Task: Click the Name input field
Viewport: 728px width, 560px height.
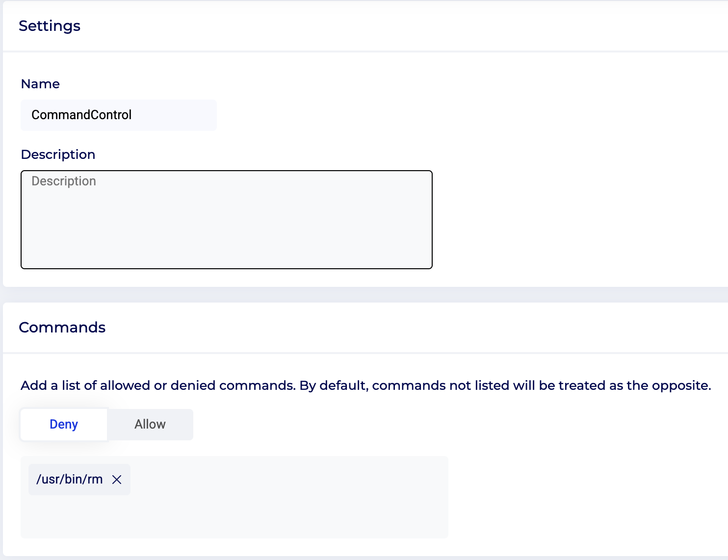Action: click(118, 115)
